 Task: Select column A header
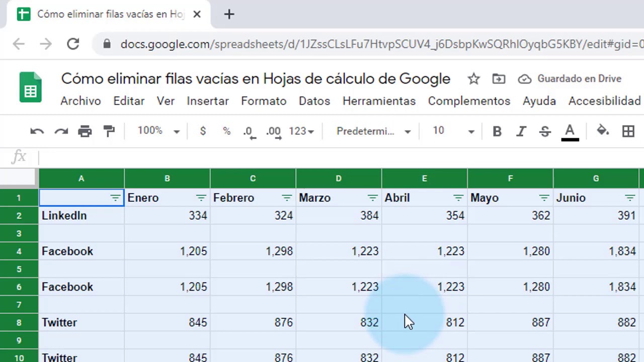pyautogui.click(x=81, y=178)
